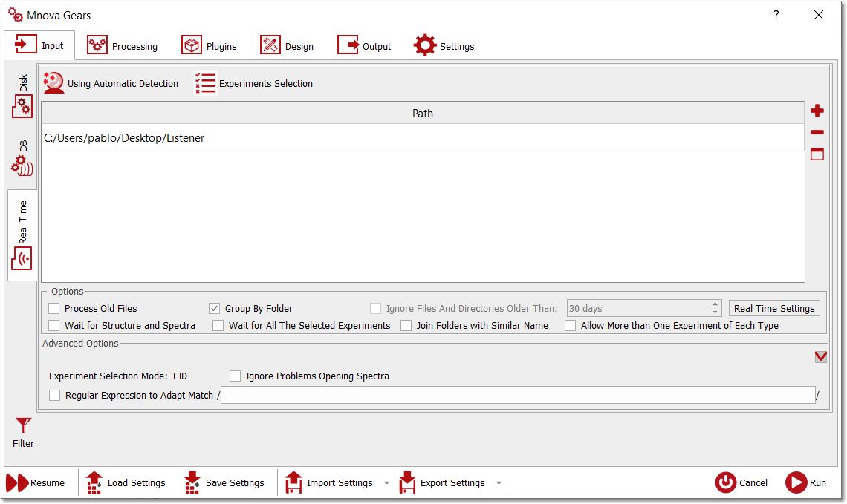Viewport: 847px width, 504px height.
Task: Click the Regular Expression text field
Action: (x=518, y=395)
